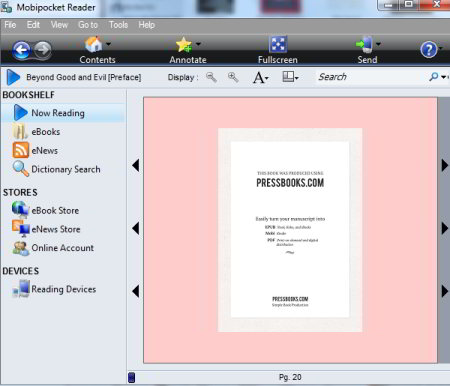
Task: Open Online Account
Action: coord(63,248)
